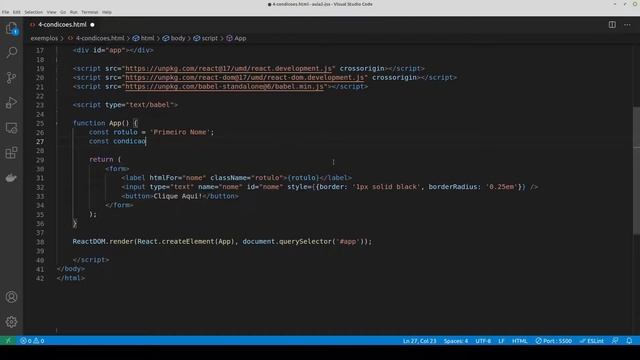Click the remote window indicator in status bar
The height and width of the screenshot is (360, 640).
point(8,341)
